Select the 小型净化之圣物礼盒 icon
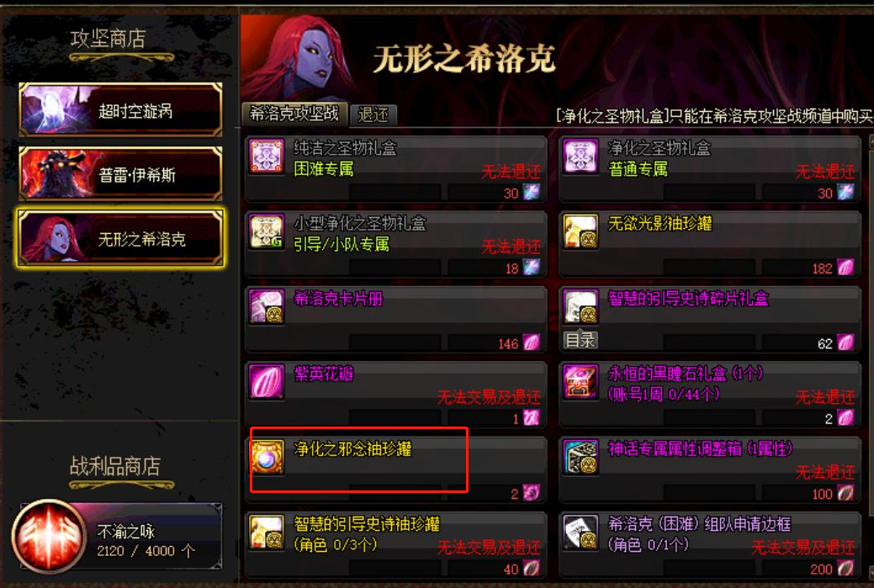 [x=267, y=232]
